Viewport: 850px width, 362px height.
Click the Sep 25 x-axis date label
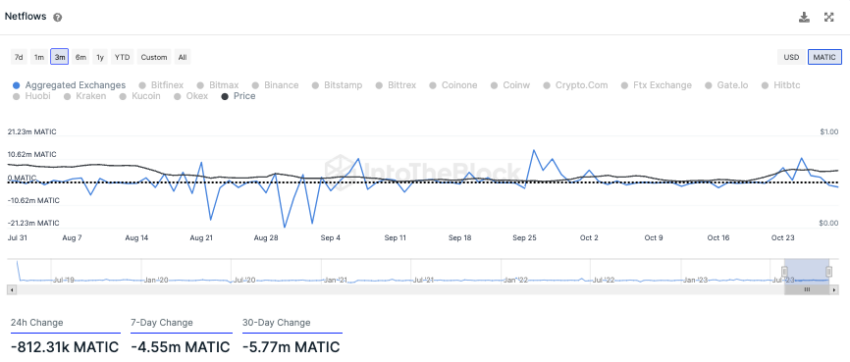[524, 238]
